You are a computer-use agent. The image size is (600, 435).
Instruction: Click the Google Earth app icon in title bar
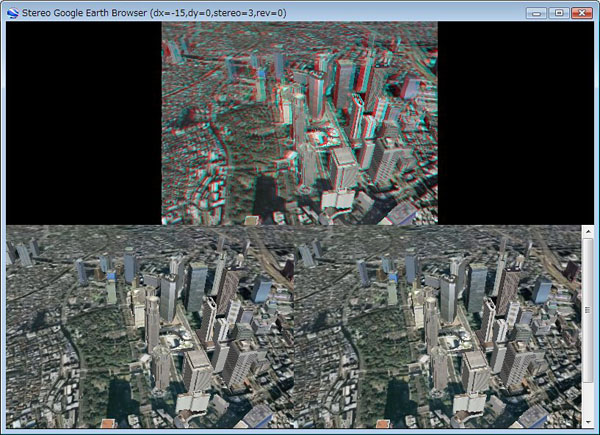click(13, 13)
